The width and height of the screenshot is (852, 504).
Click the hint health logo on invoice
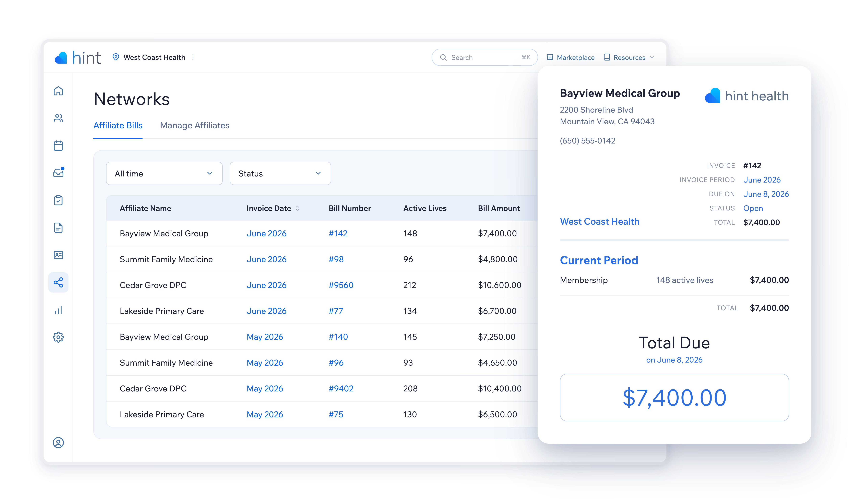[x=746, y=96]
